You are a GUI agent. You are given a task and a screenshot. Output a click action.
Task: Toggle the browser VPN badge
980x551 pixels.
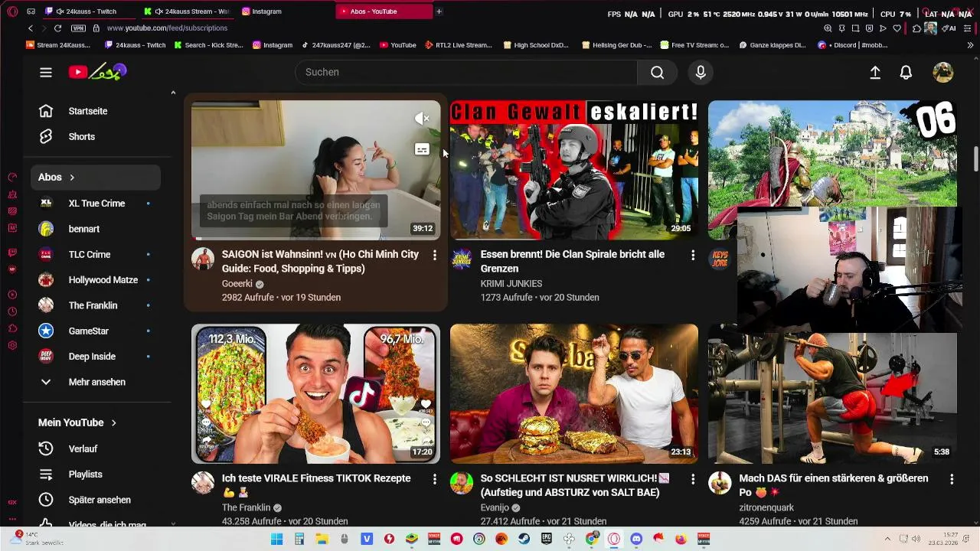point(78,28)
